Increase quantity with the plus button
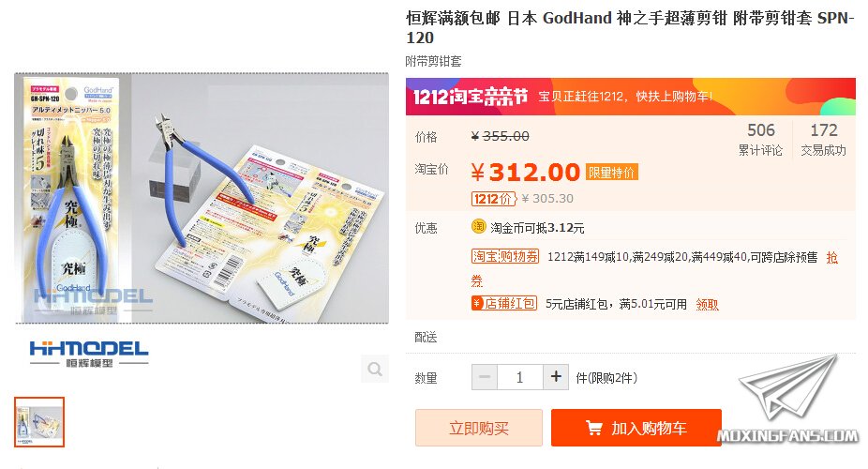This screenshot has height=469, width=868. point(556,377)
